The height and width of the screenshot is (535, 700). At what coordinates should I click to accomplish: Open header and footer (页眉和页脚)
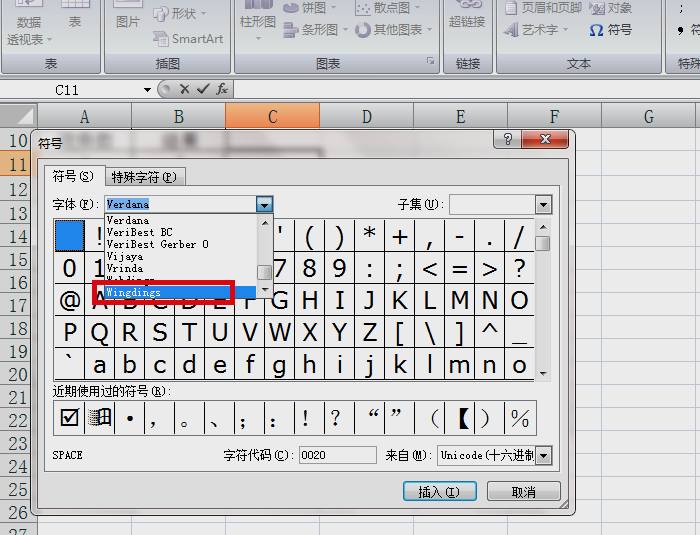[x=543, y=8]
